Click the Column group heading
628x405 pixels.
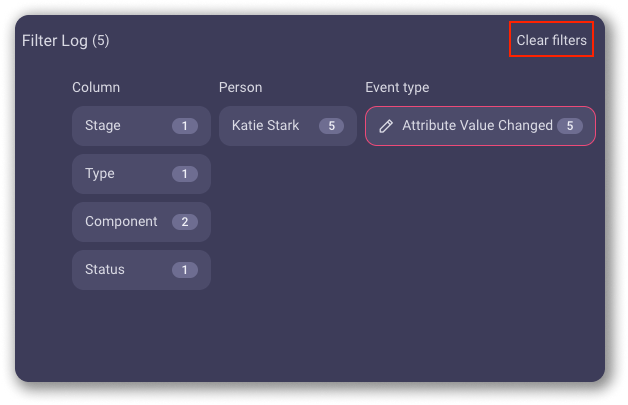coord(96,88)
